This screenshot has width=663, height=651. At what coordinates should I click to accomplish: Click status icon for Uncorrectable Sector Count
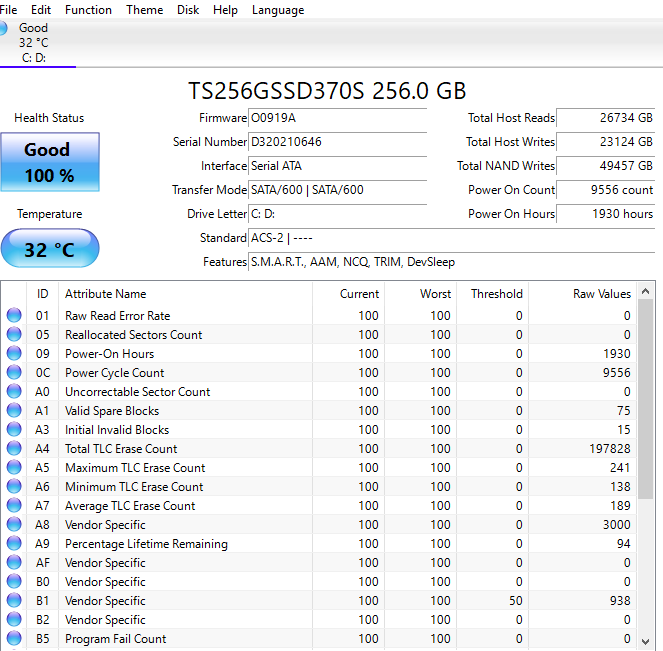(14, 391)
